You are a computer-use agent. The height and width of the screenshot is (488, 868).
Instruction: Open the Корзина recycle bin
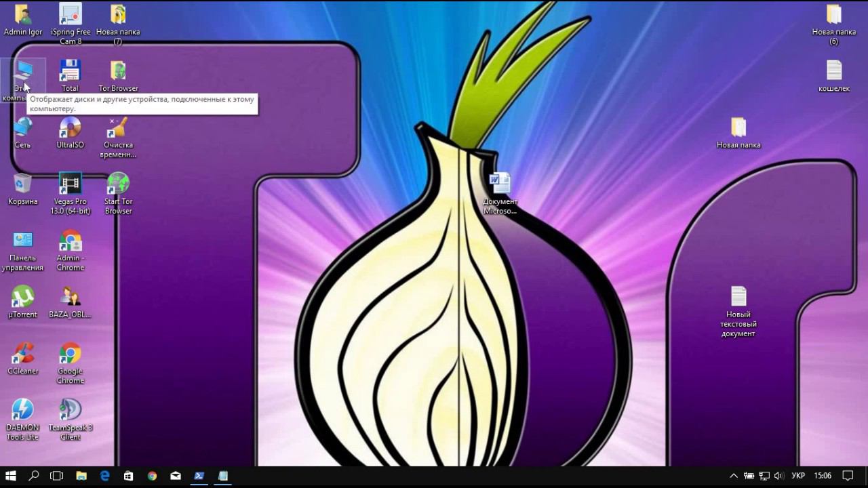tap(23, 184)
